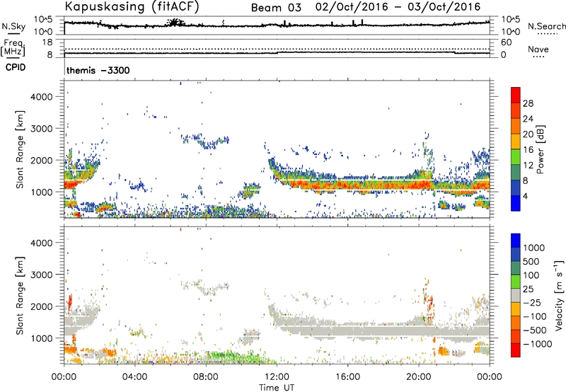Click the dotted line sample under Nave
This screenshot has height=392, width=566.
(538, 57)
